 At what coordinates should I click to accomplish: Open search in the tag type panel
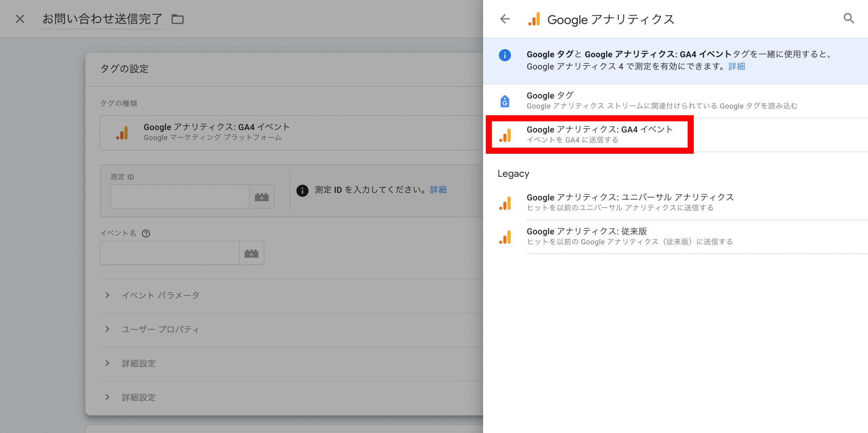849,18
